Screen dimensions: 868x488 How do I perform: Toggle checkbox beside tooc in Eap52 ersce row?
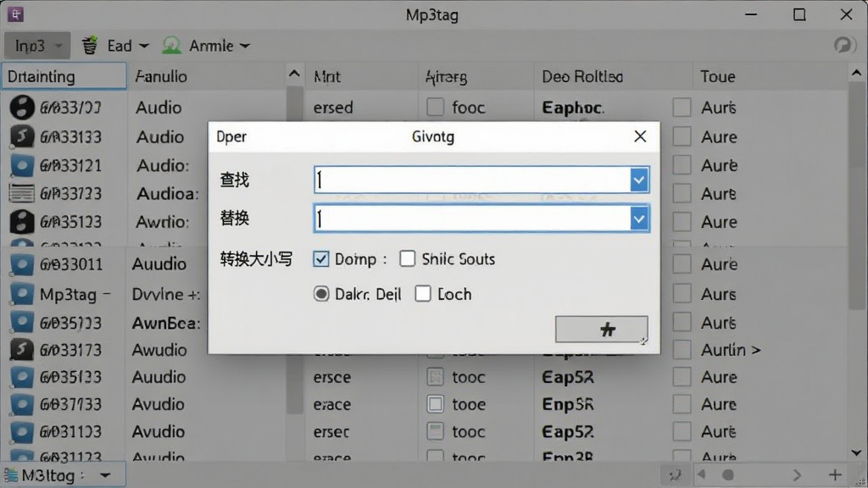435,377
